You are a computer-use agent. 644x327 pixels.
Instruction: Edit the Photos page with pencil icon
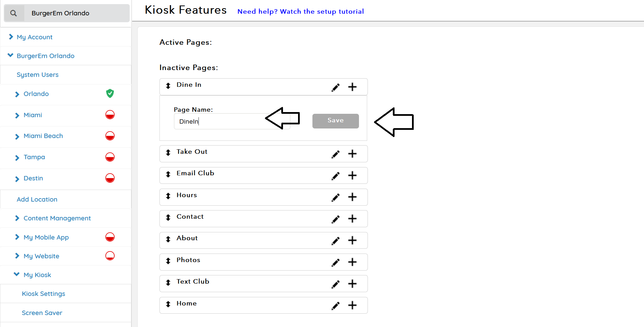(336, 262)
